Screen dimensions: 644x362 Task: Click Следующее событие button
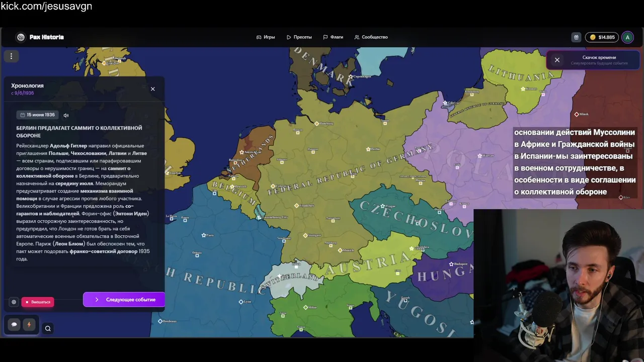124,300
